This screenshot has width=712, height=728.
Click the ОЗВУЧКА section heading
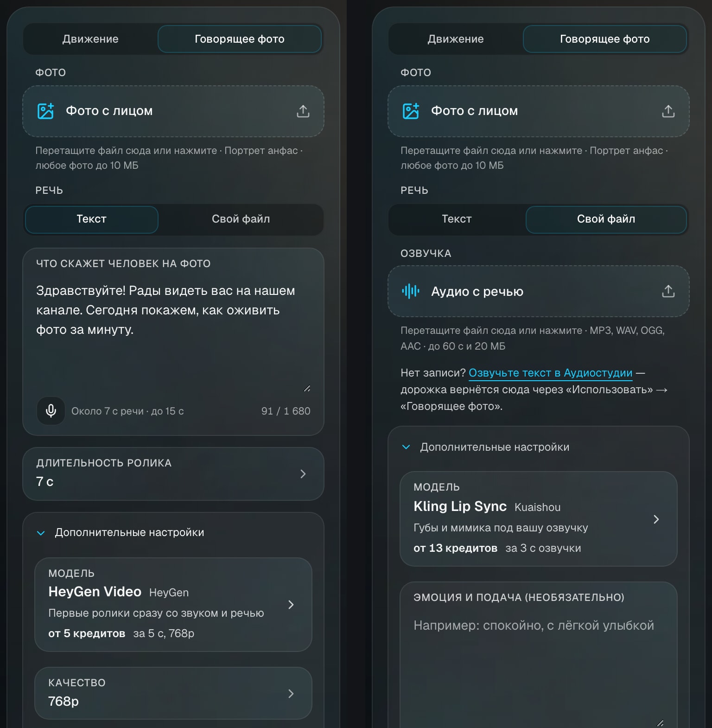point(426,254)
